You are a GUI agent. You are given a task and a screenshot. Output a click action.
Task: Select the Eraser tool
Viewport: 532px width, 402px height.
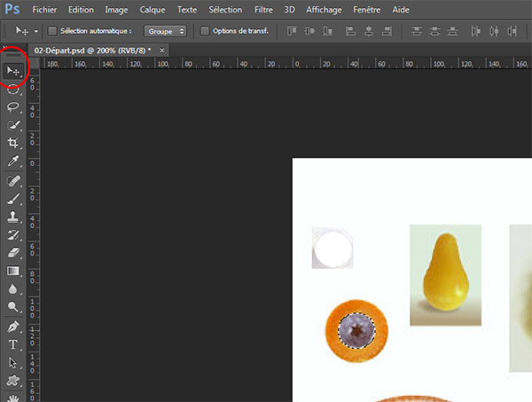13,253
